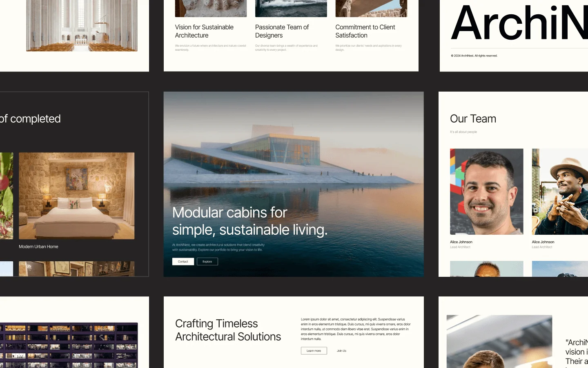Screen dimensions: 588x368
Task: Click the 2024 ArchiNest copyright notice
Action: pyautogui.click(x=474, y=56)
